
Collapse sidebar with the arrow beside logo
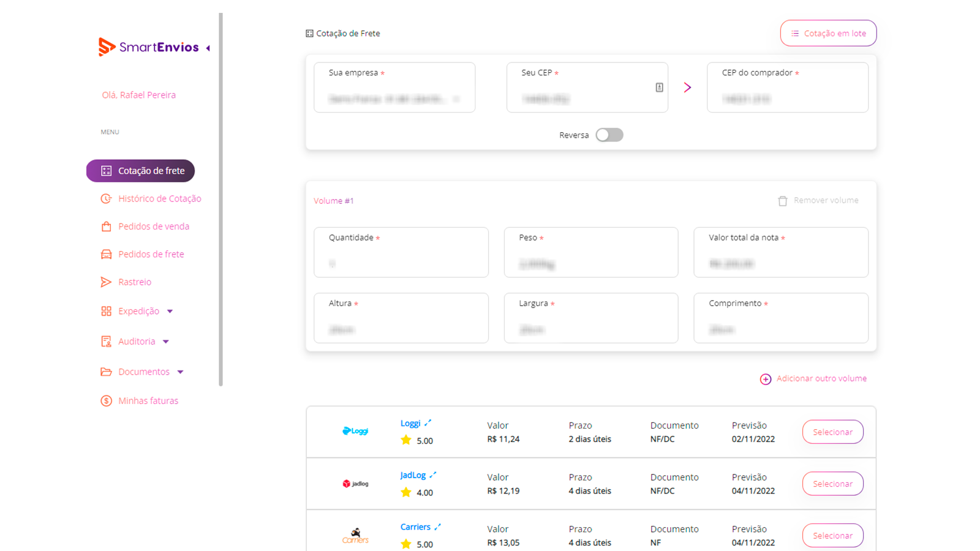(x=208, y=48)
